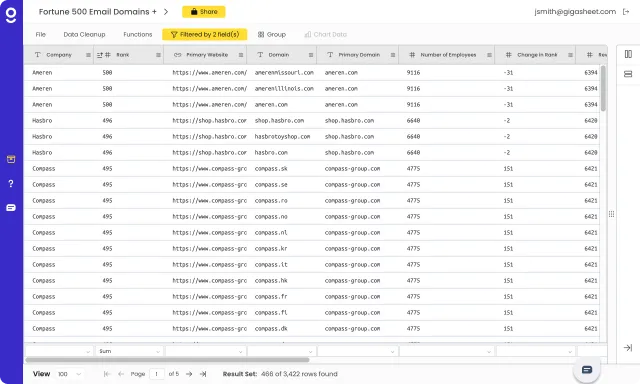Image resolution: width=640 pixels, height=384 pixels.
Task: Open the Rank column Sum aggregate dropdown
Action: (129, 351)
